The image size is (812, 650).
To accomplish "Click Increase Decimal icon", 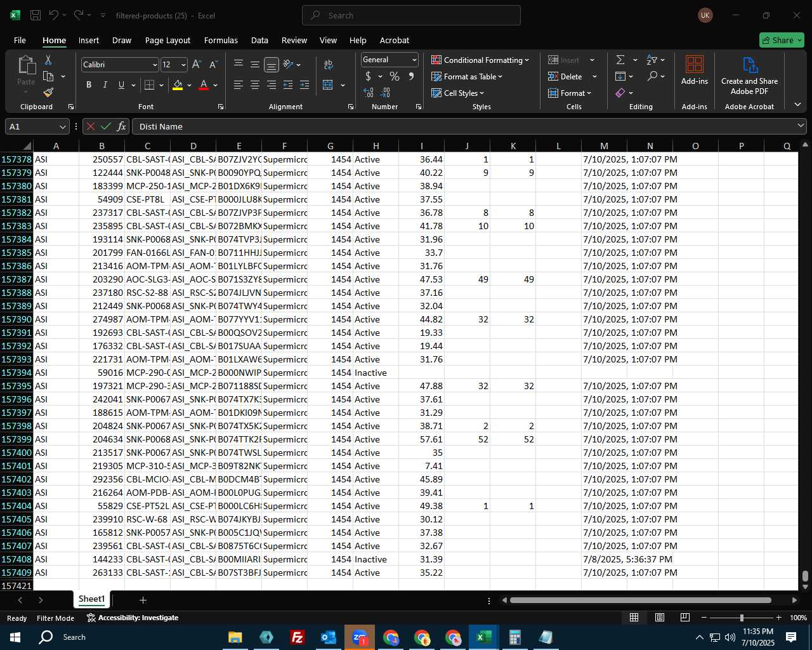I will tap(369, 93).
